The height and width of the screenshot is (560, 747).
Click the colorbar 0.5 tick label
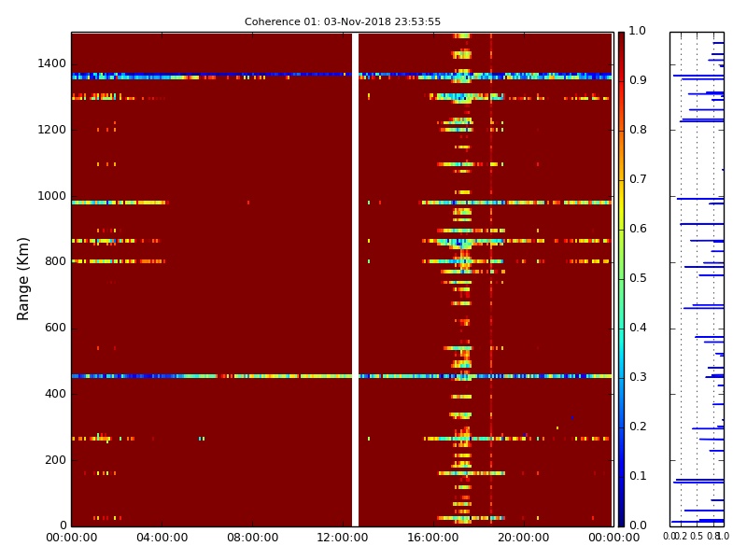tap(638, 278)
